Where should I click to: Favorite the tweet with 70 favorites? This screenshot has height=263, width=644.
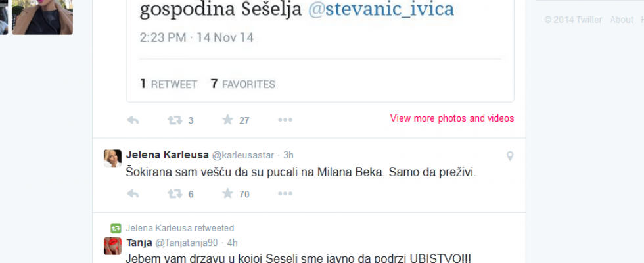point(228,194)
